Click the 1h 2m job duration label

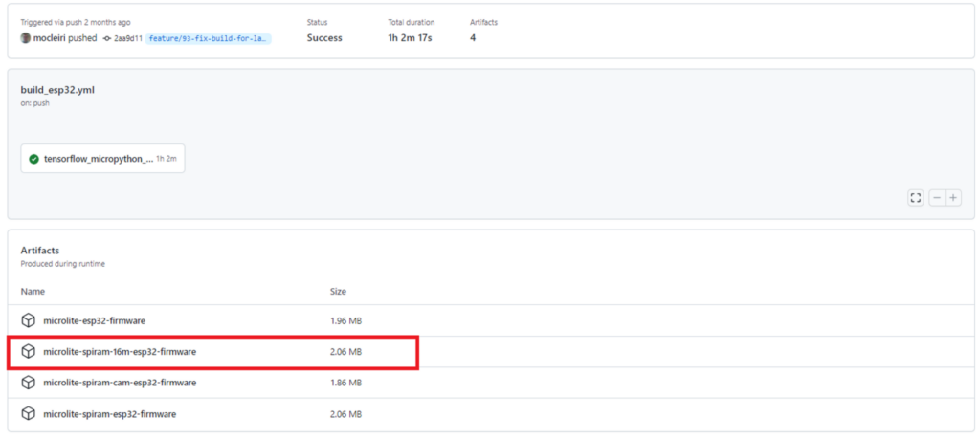pyautogui.click(x=167, y=159)
